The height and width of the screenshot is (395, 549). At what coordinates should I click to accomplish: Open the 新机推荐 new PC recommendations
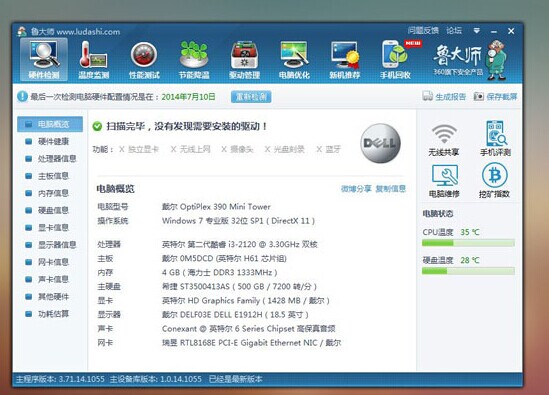pyautogui.click(x=345, y=60)
